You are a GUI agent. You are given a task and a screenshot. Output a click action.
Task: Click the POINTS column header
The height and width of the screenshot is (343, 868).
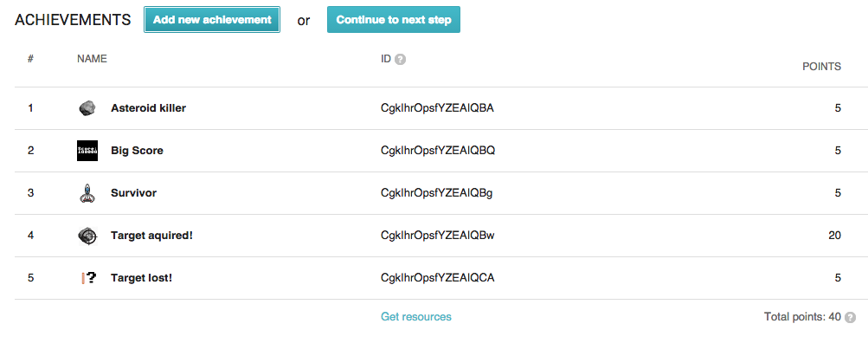click(x=821, y=67)
